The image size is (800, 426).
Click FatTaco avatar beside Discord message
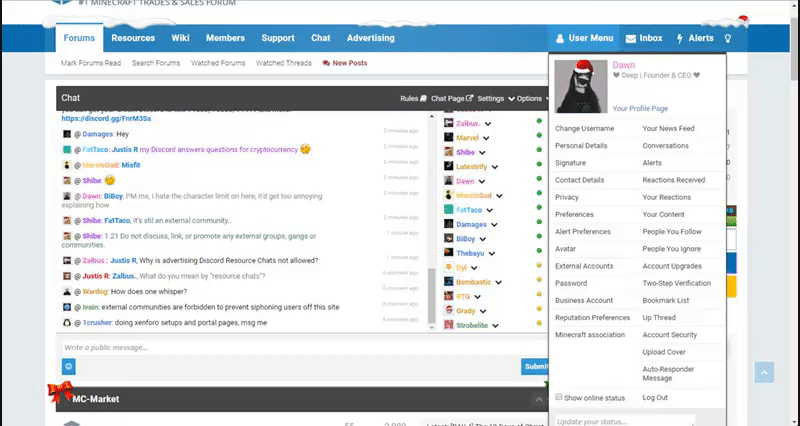point(67,149)
